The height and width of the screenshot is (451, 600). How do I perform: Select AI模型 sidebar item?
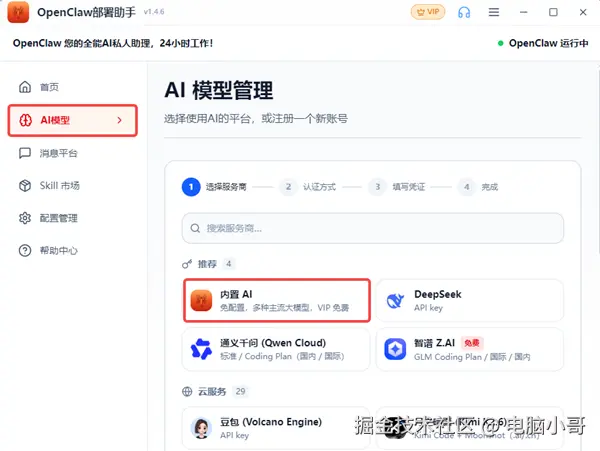tap(73, 120)
